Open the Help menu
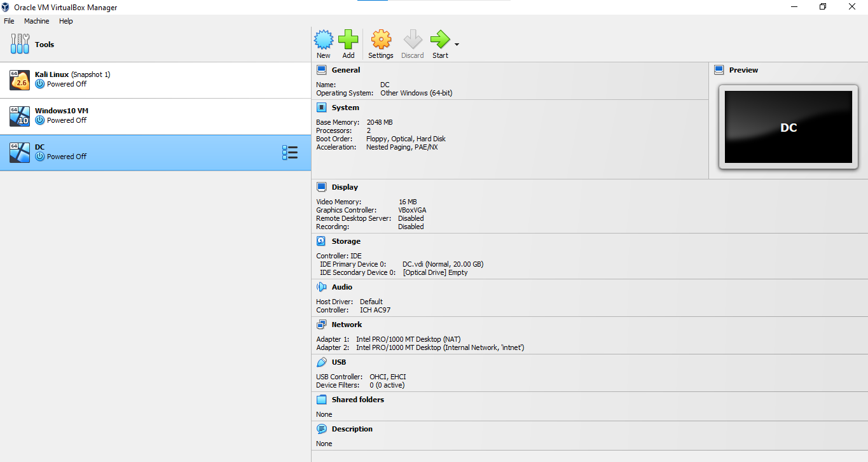The width and height of the screenshot is (868, 462). tap(66, 21)
